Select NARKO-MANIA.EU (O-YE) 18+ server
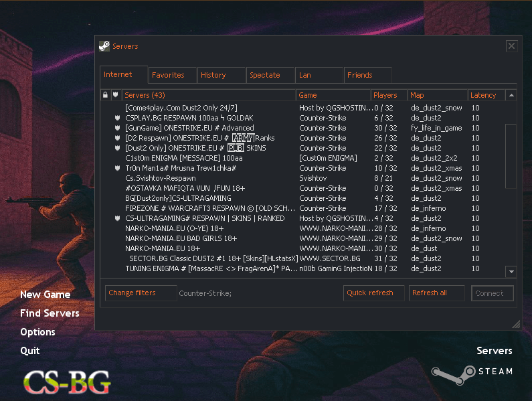The width and height of the screenshot is (532, 401). pyautogui.click(x=302, y=228)
